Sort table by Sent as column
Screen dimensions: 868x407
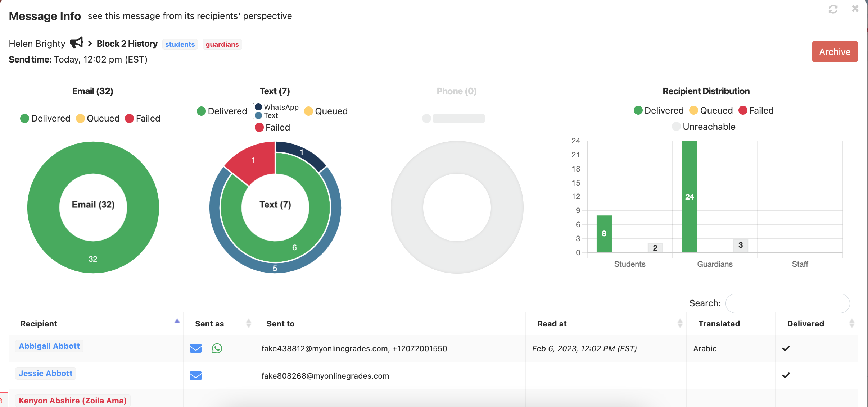(x=209, y=324)
